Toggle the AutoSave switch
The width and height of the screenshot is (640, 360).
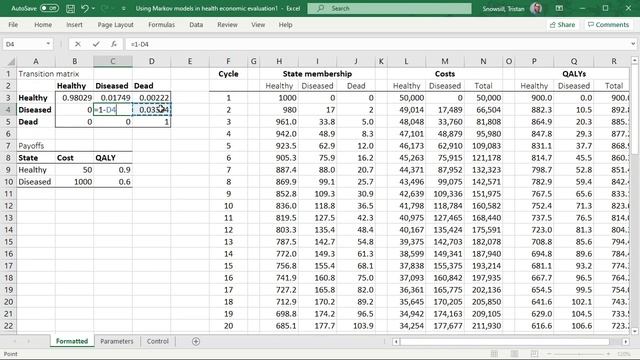(x=49, y=8)
